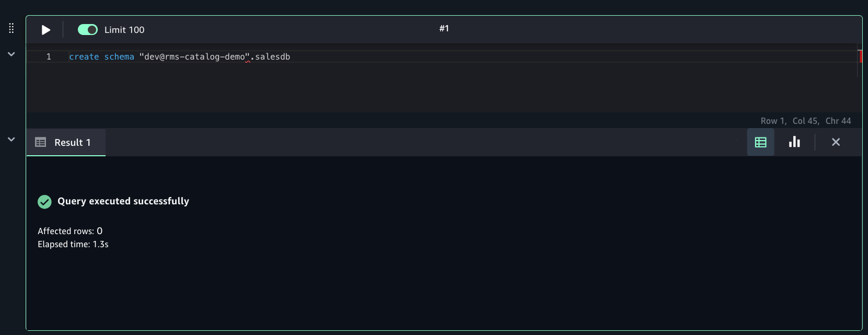Click the "Query executed successfully" message
The height and width of the screenshot is (335, 868).
click(123, 201)
